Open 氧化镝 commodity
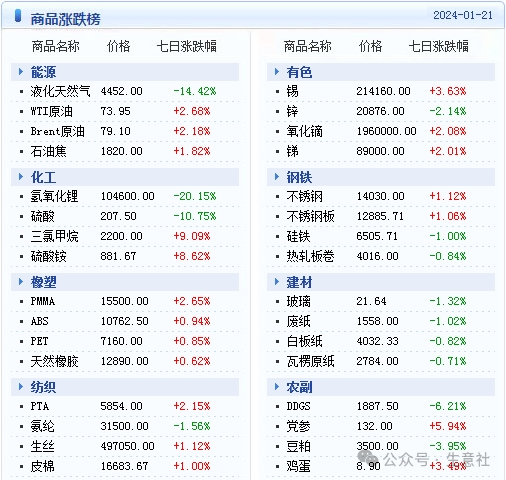The width and height of the screenshot is (506, 480). point(304,131)
